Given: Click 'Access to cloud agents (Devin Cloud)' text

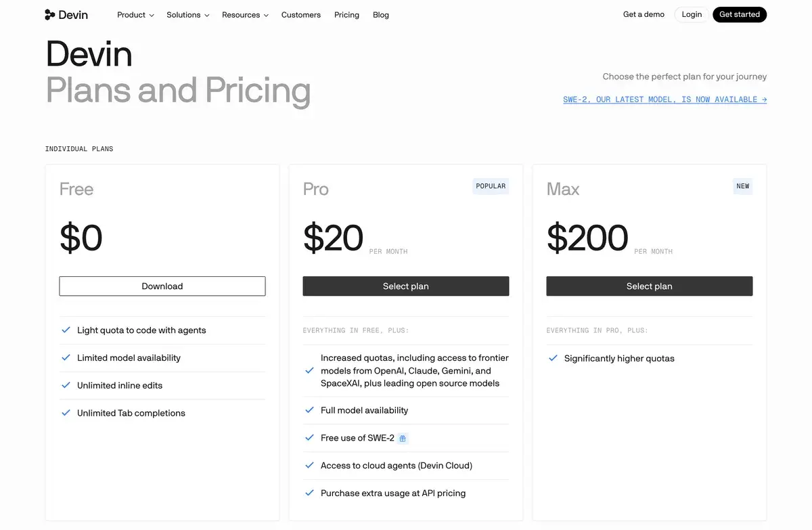Looking at the screenshot, I should pyautogui.click(x=397, y=465).
